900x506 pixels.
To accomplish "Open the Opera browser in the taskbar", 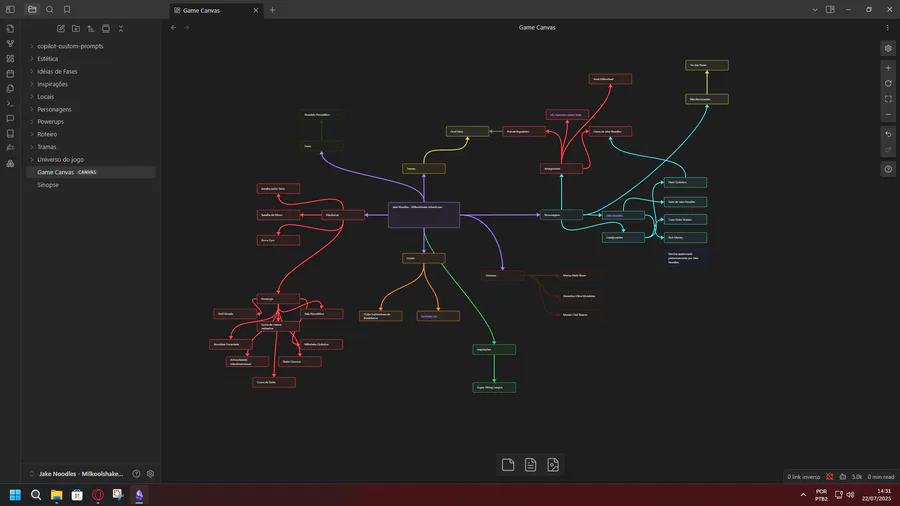I will tap(98, 495).
